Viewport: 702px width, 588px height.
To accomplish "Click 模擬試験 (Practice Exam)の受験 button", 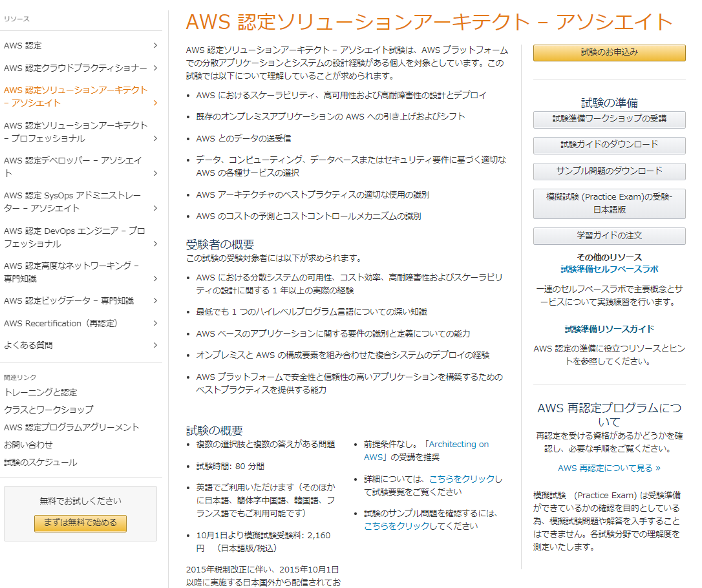I will point(610,204).
